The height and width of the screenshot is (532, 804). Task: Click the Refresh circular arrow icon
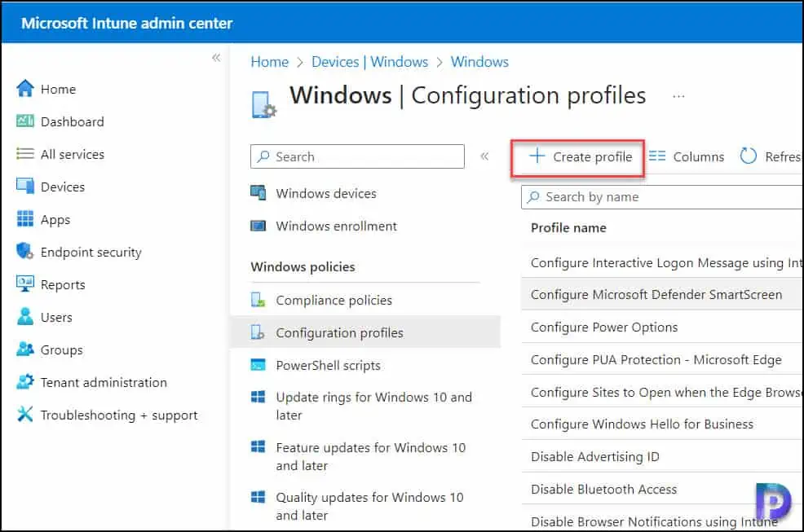748,156
